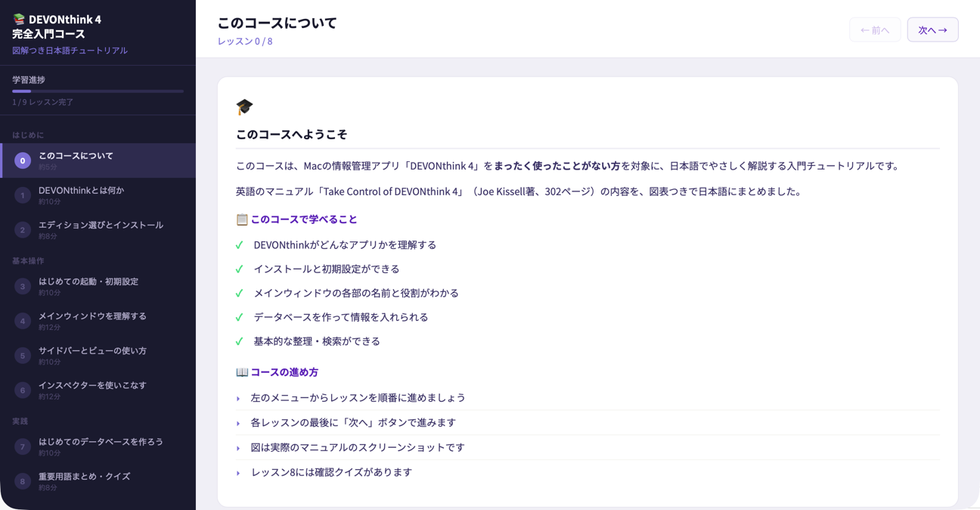Click the arrow beside 図は実際のマニュアルのスクリーンショットです
Viewport: 980px width, 510px height.
[238, 448]
